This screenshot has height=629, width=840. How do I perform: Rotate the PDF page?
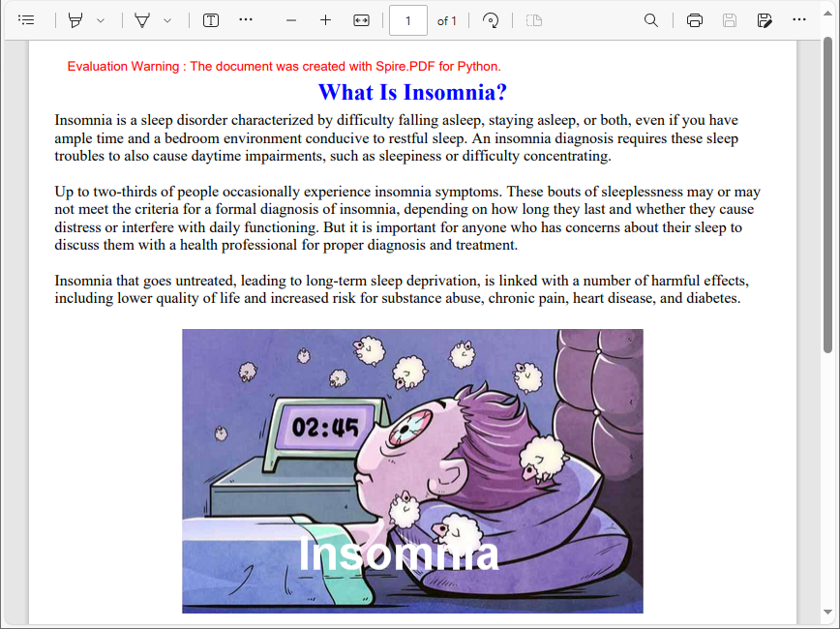pyautogui.click(x=491, y=19)
